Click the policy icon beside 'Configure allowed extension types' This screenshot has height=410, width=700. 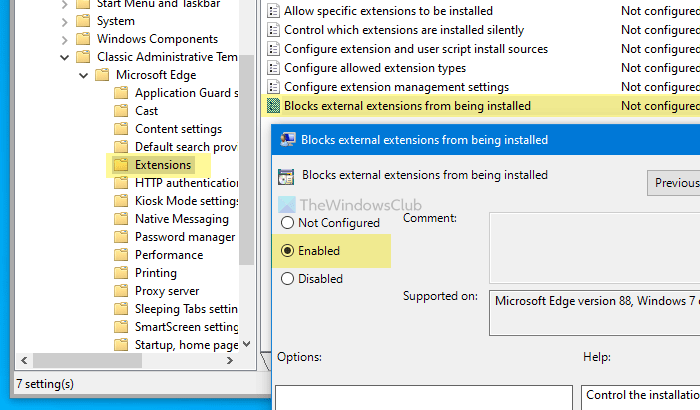pyautogui.click(x=273, y=68)
